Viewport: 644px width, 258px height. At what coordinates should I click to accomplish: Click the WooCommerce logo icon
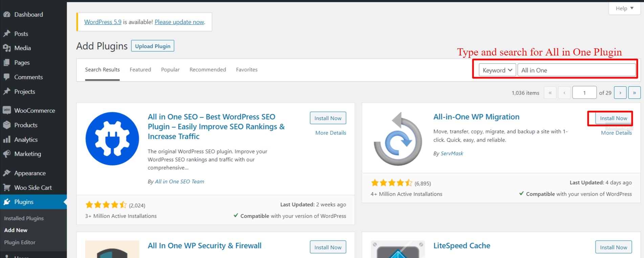(7, 110)
